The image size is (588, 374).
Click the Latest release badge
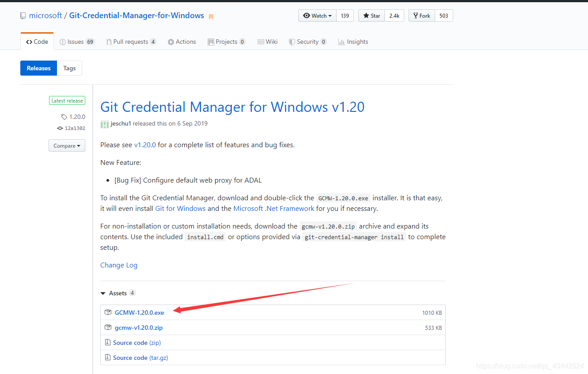tap(67, 101)
